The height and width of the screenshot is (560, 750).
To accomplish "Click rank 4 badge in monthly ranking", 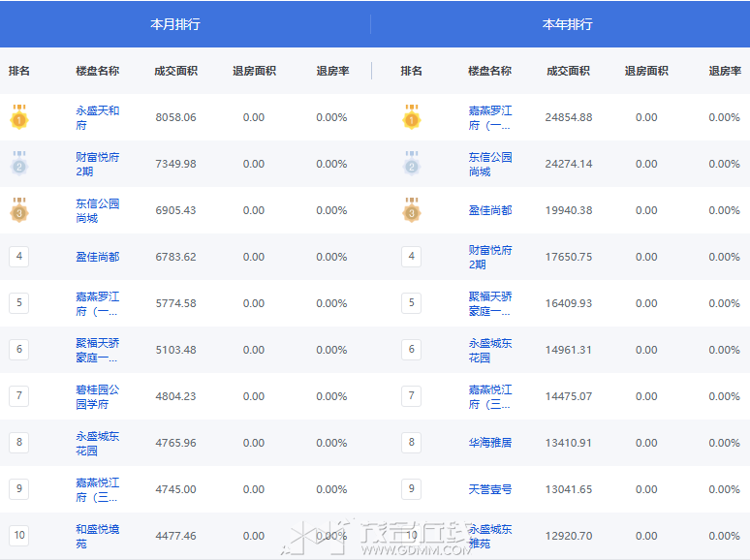I will pyautogui.click(x=18, y=257).
